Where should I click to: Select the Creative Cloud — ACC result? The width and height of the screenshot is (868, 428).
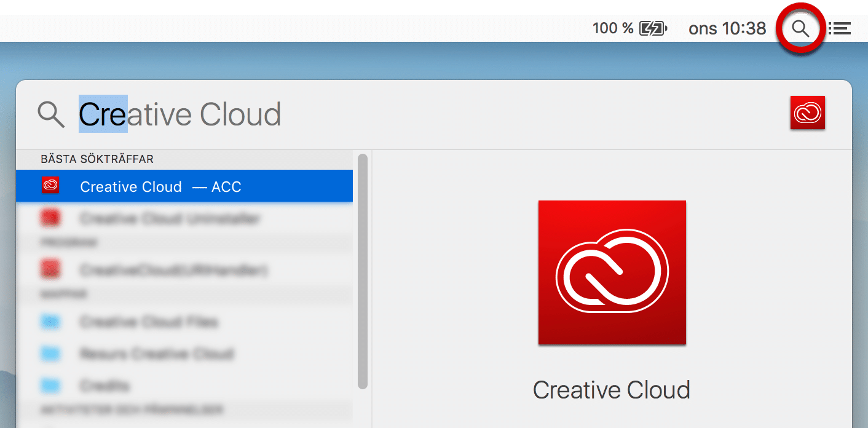pos(184,186)
